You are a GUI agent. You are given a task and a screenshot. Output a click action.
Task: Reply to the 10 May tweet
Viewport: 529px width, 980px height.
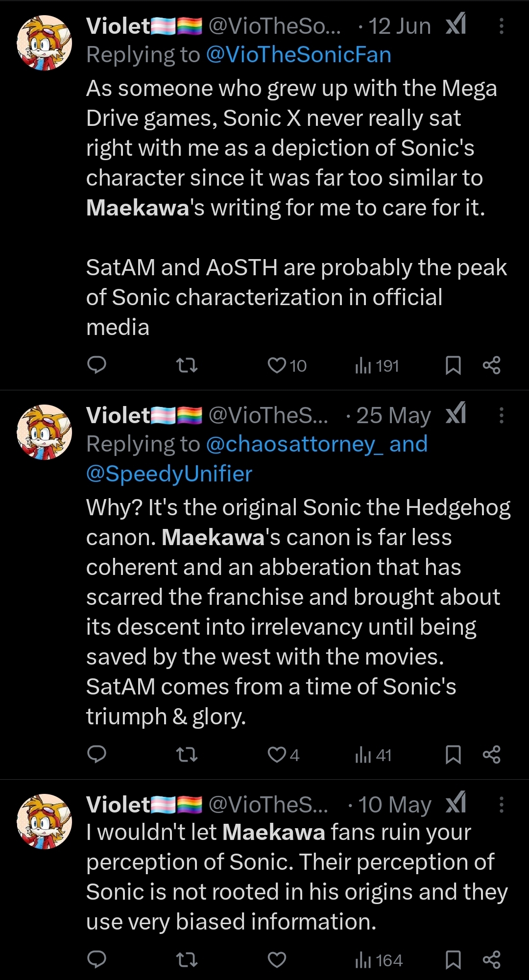(96, 959)
